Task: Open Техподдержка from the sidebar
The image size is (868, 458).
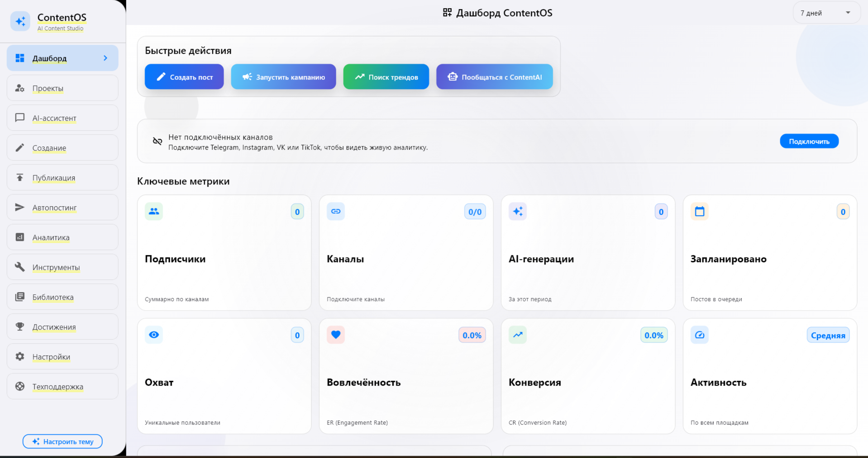Action: coord(57,387)
